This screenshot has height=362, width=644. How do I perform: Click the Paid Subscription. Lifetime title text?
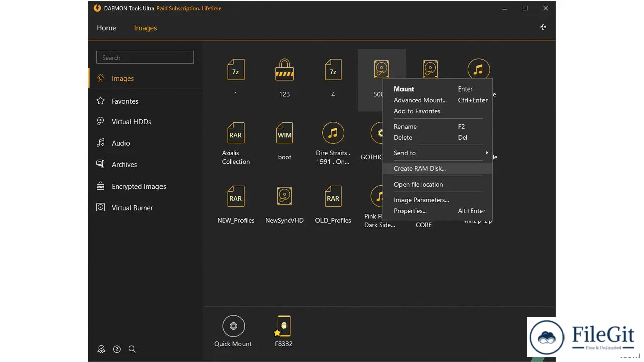click(x=189, y=8)
